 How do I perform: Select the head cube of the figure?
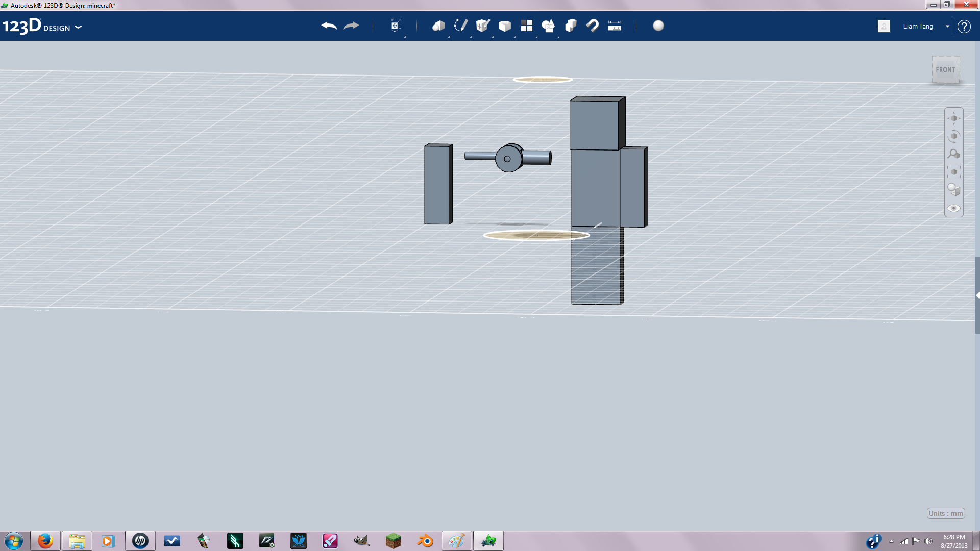tap(597, 123)
